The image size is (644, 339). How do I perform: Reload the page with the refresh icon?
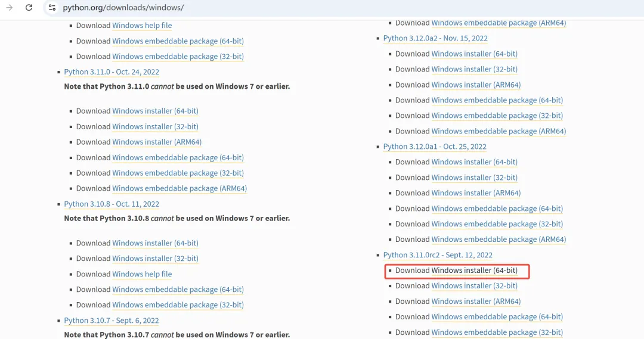click(29, 7)
